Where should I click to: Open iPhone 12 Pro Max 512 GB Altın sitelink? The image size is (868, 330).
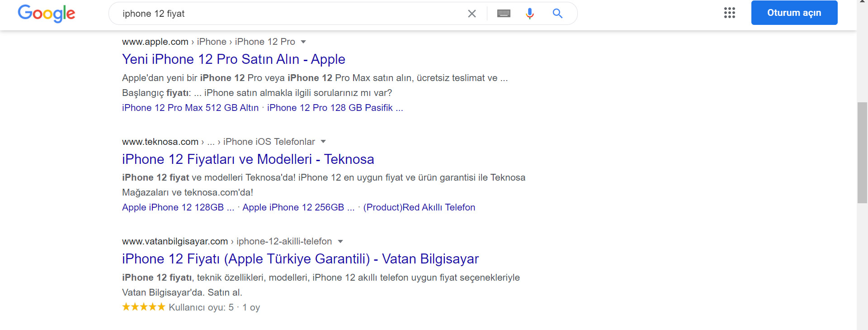(190, 108)
